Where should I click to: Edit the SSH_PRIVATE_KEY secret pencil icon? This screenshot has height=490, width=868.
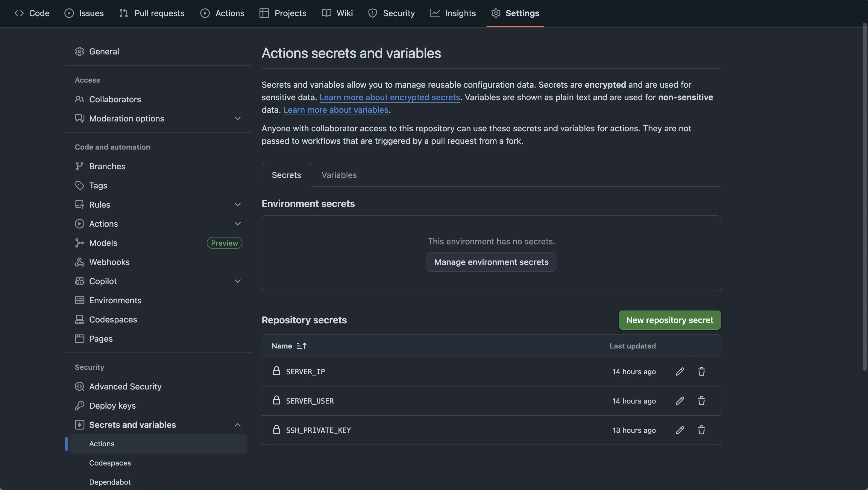click(x=680, y=430)
